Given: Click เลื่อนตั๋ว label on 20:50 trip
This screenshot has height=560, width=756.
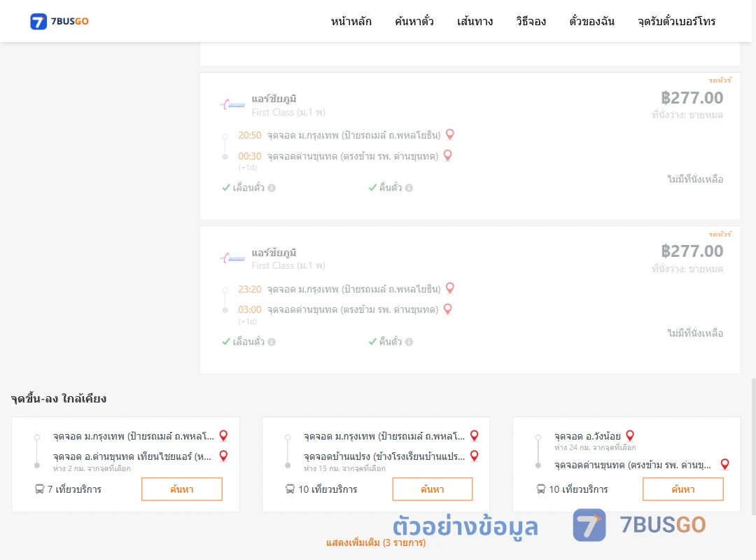Looking at the screenshot, I should tap(248, 188).
